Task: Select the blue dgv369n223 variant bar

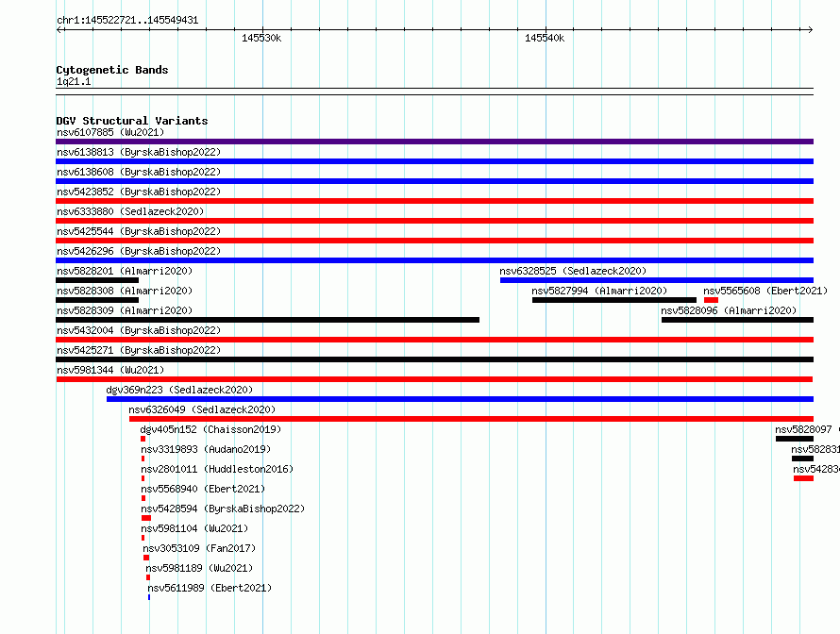Action: click(x=461, y=399)
